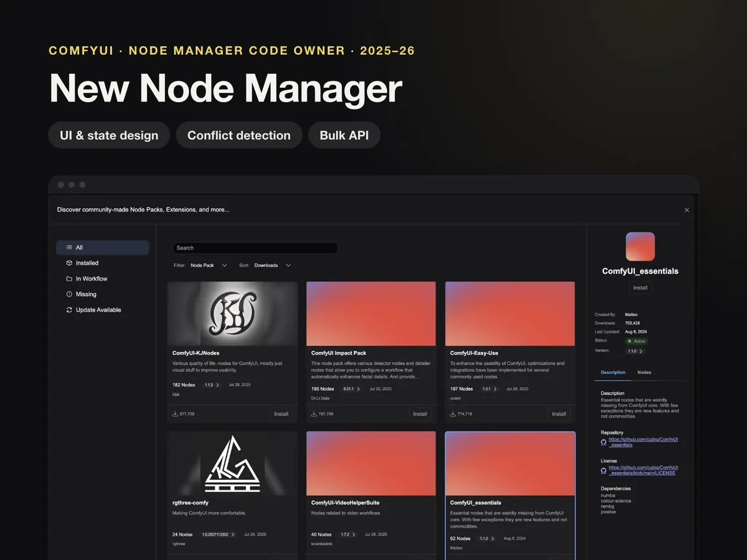747x560 pixels.
Task: Click ComfyUI_essentials gradient icon in details panel
Action: coord(640,247)
